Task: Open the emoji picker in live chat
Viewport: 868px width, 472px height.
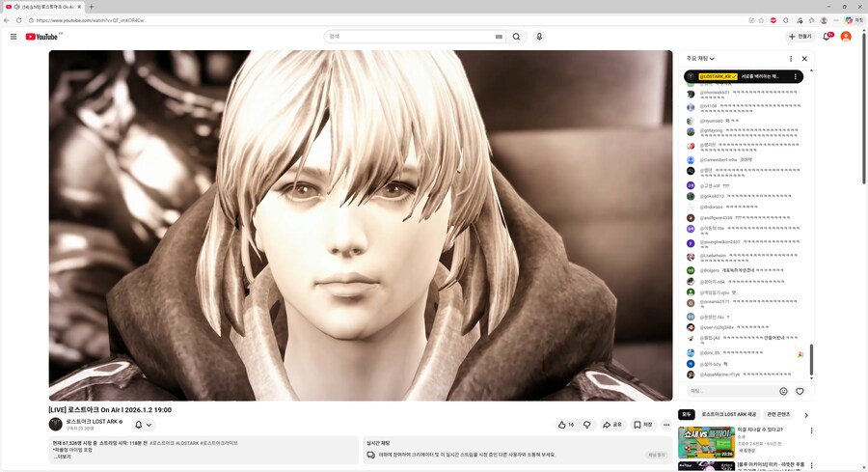Action: click(783, 391)
